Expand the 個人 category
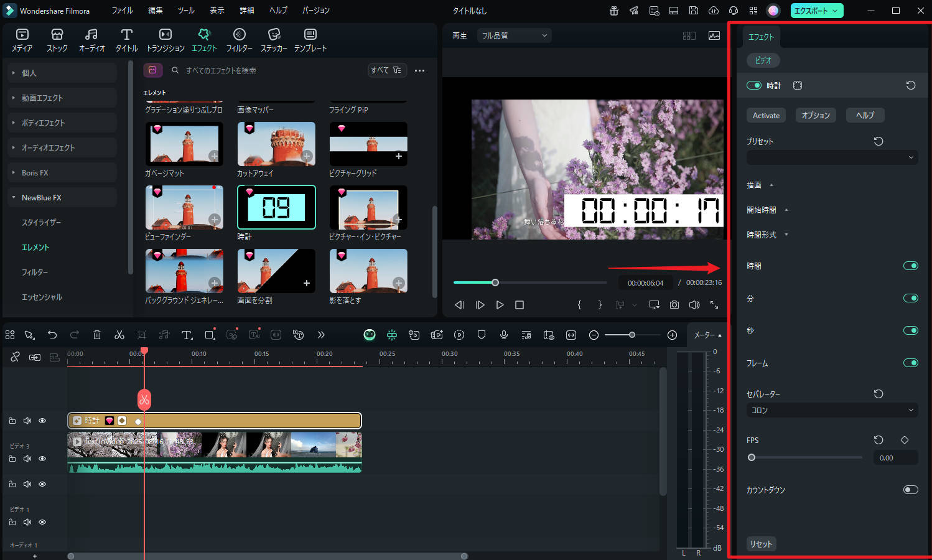The image size is (932, 560). point(61,73)
